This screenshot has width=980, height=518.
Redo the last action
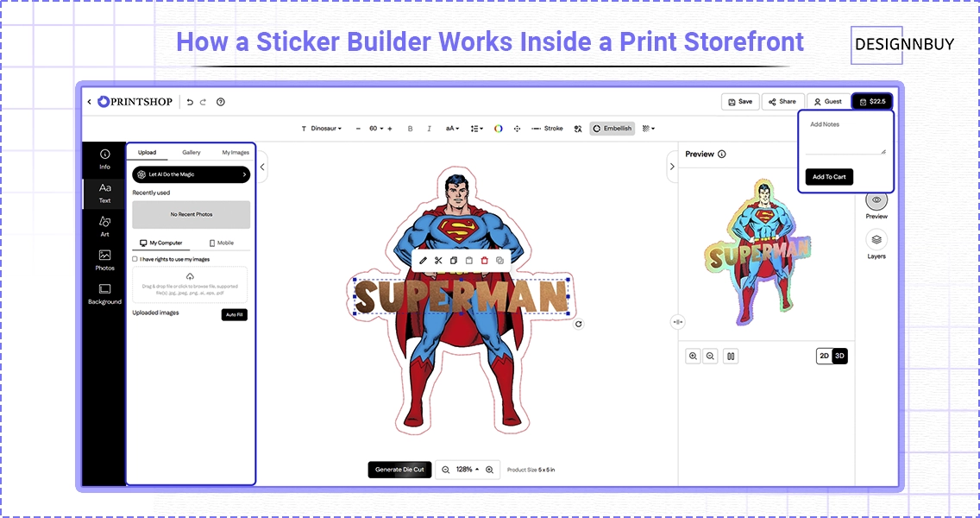click(203, 102)
